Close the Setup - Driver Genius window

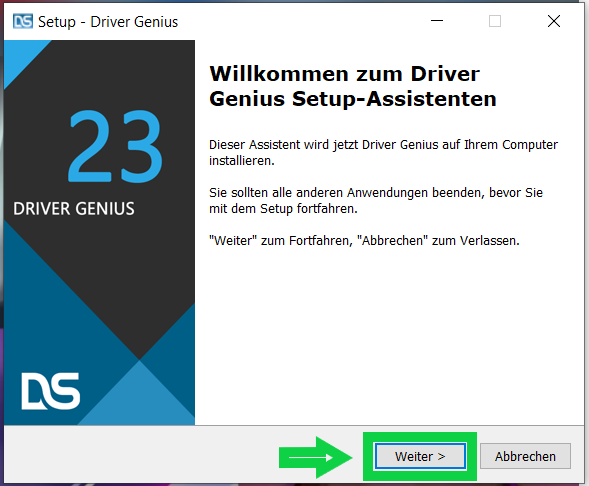pos(554,21)
